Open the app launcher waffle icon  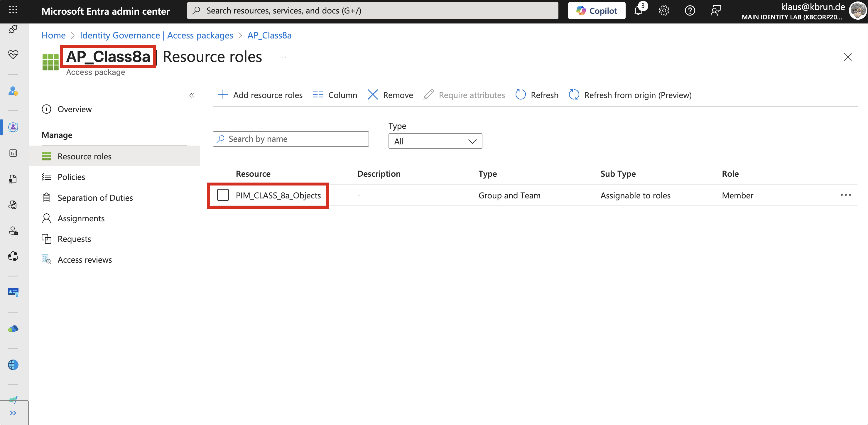click(13, 10)
